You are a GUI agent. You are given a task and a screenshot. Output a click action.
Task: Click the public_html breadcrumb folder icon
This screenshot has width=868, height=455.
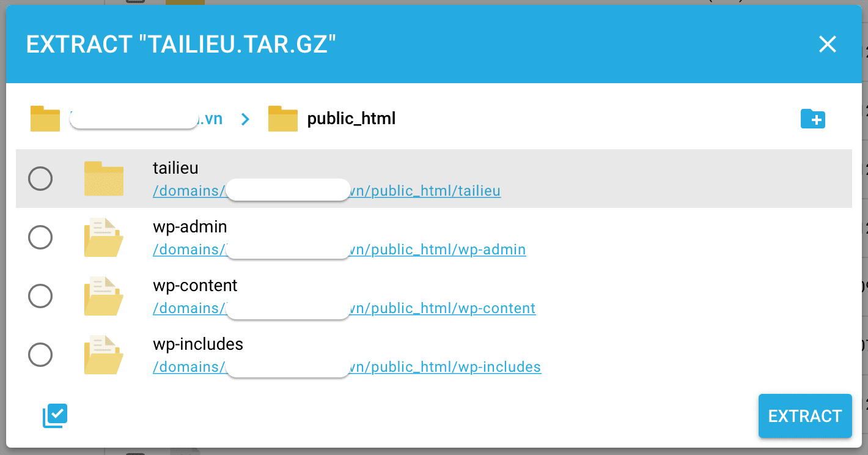point(282,119)
